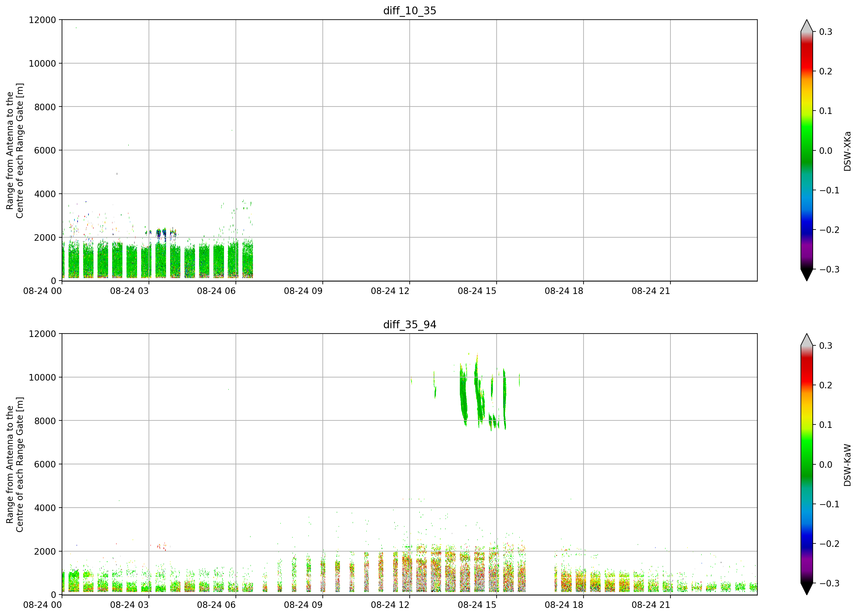858x616 pixels.
Task: Select y-axis range label of diff_10_35 plot
Action: tap(15, 150)
